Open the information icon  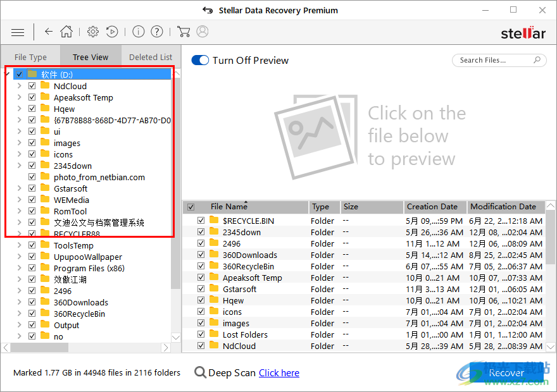click(138, 32)
